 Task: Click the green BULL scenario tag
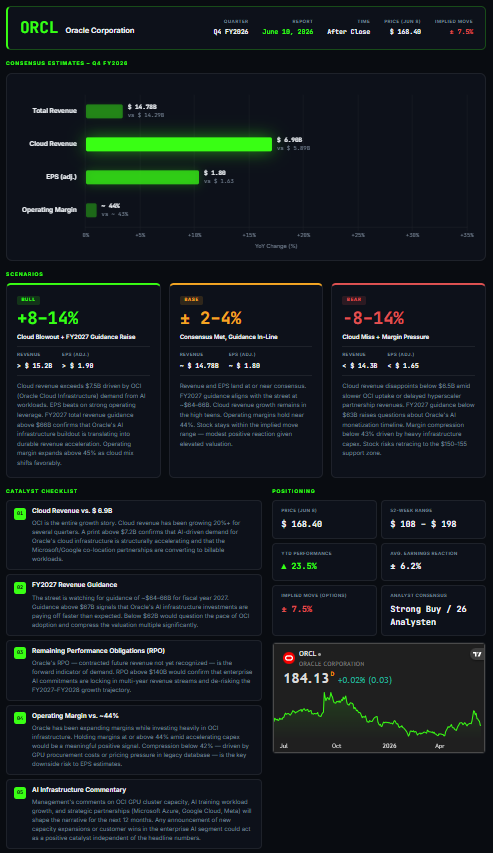coord(28,300)
